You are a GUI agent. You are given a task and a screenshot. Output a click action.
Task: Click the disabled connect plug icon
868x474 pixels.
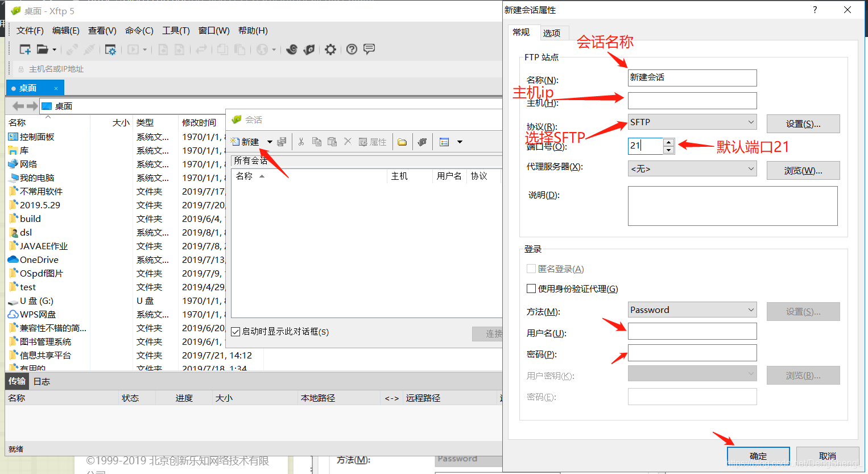click(x=72, y=50)
